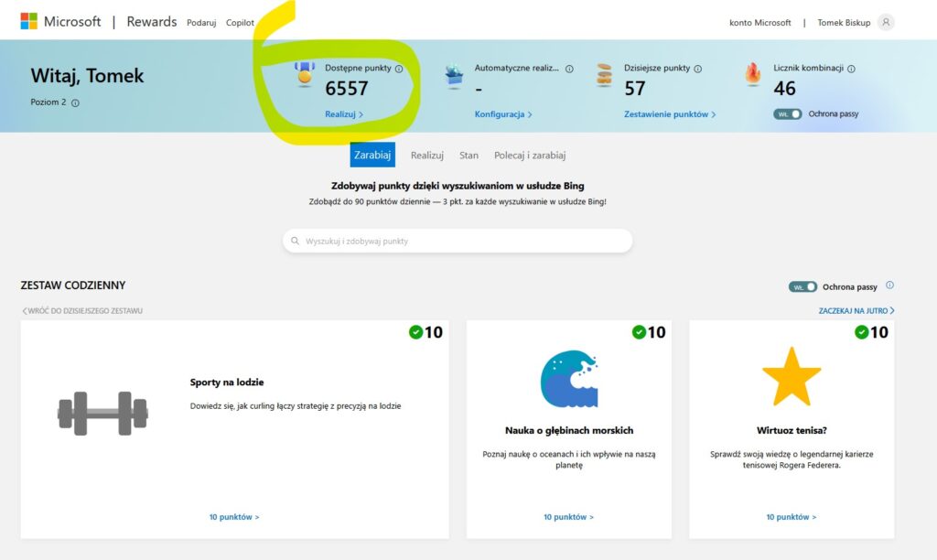Click the Microsoft four-color logo
The width and height of the screenshot is (937, 560).
pos(28,21)
